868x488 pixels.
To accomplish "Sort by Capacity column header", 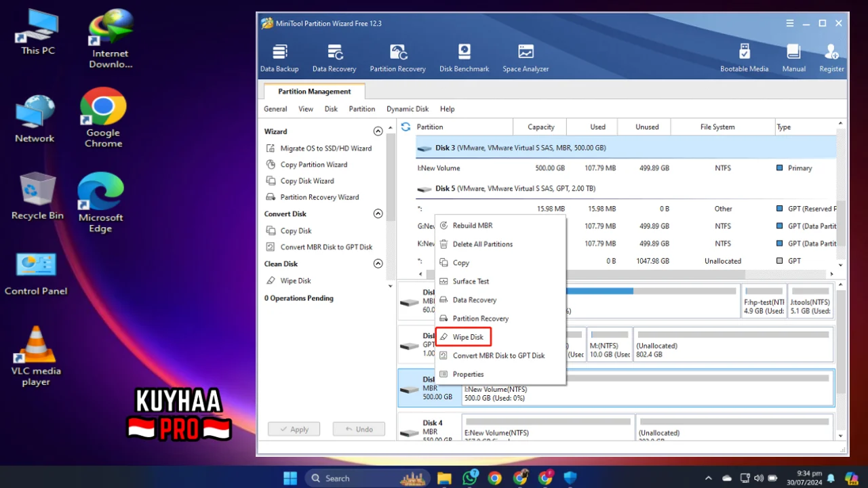I will [541, 127].
